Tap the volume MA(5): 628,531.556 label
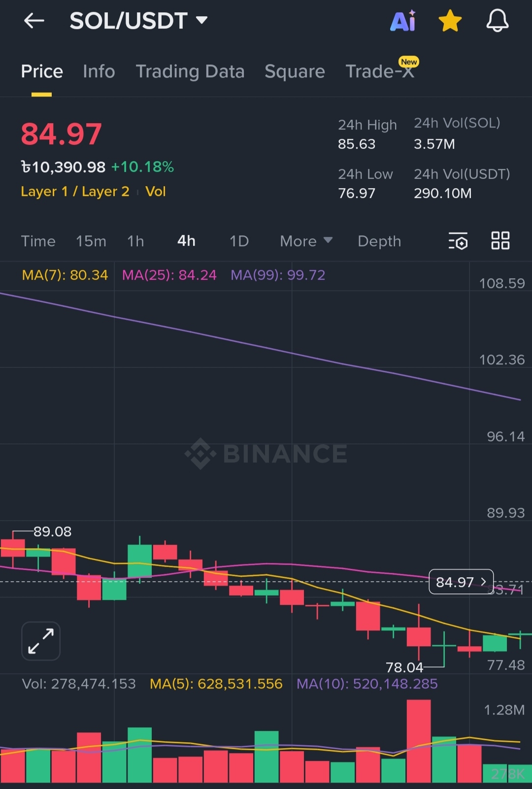 (x=216, y=684)
